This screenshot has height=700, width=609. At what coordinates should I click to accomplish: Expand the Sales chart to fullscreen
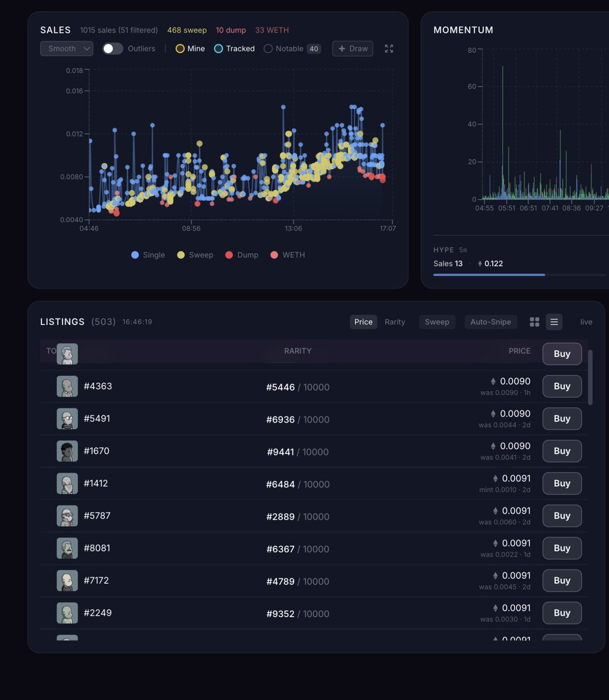pyautogui.click(x=389, y=48)
